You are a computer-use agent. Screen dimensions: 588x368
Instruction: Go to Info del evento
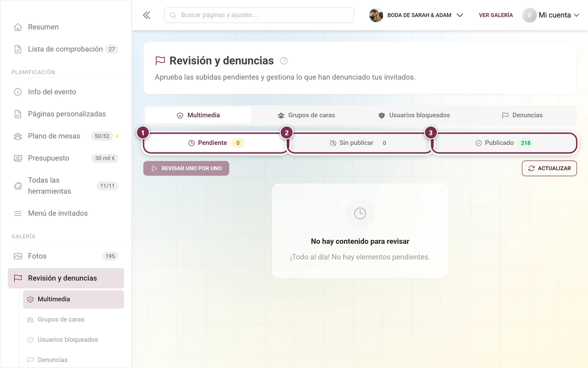(66, 92)
